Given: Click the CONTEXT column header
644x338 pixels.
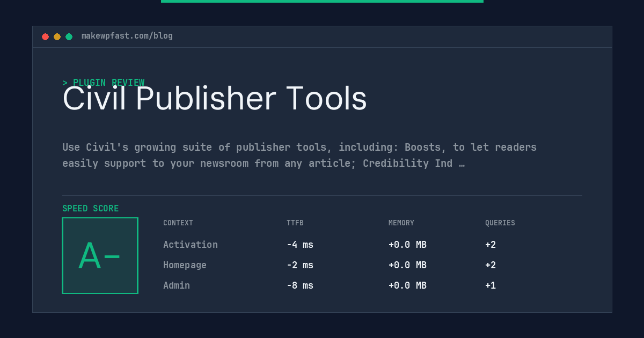Looking at the screenshot, I should (x=178, y=223).
